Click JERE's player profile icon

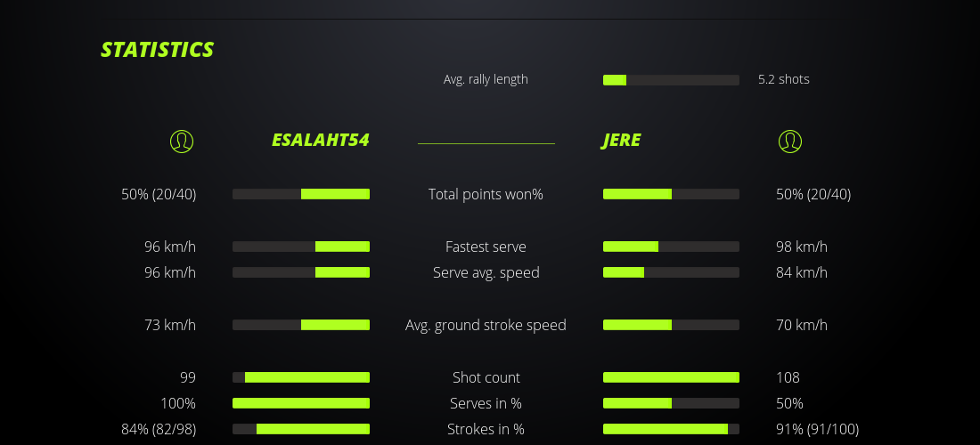[789, 141]
